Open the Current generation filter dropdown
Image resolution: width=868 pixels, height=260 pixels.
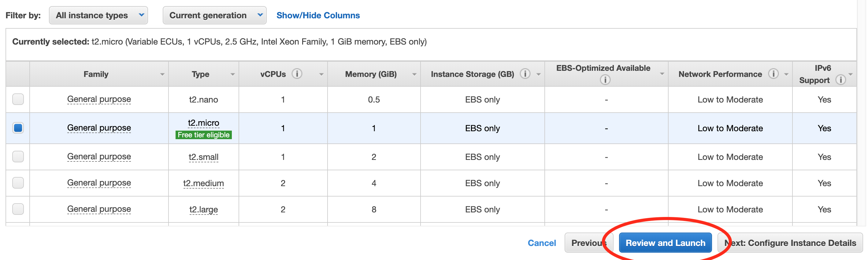tap(215, 15)
